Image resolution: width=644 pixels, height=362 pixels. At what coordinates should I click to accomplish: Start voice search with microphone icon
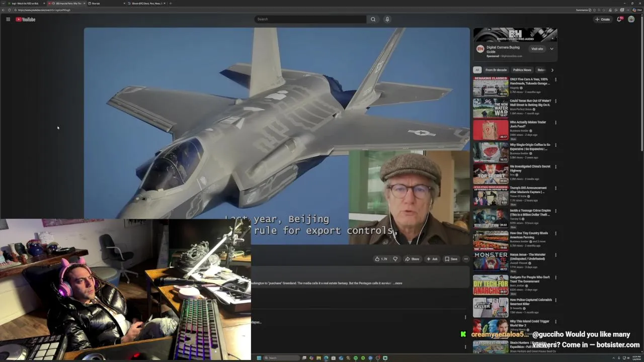pyautogui.click(x=387, y=19)
